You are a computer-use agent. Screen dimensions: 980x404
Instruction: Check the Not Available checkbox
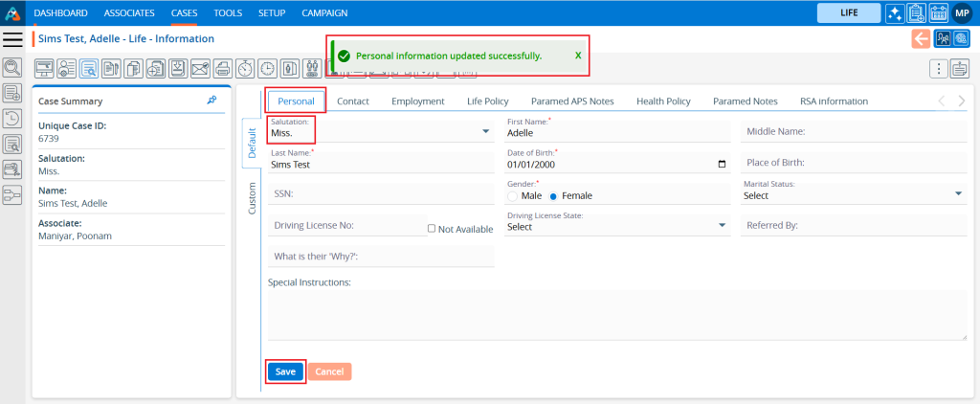(x=432, y=229)
